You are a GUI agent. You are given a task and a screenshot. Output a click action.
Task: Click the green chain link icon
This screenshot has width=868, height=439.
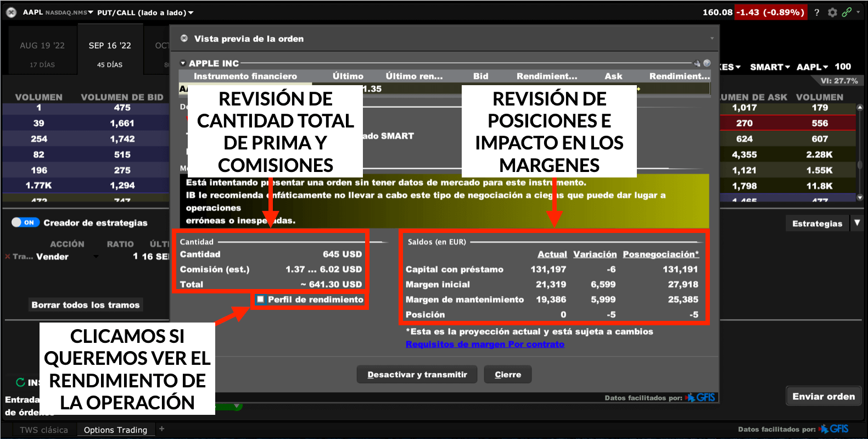coord(847,12)
